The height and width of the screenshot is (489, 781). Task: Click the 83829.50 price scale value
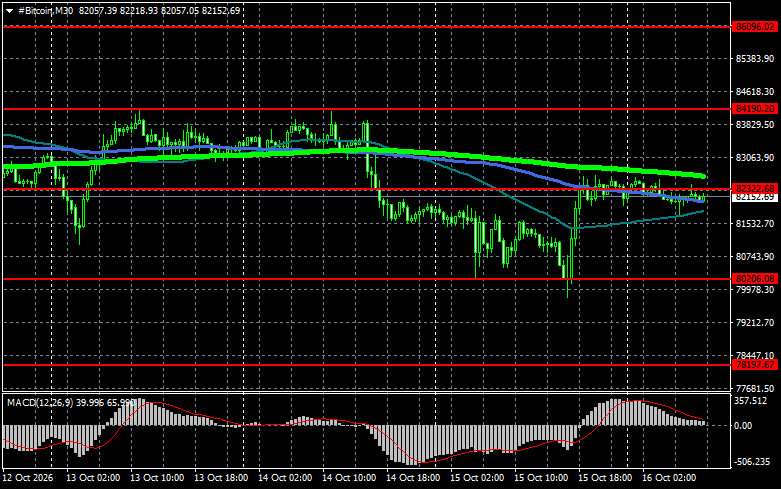[755, 124]
